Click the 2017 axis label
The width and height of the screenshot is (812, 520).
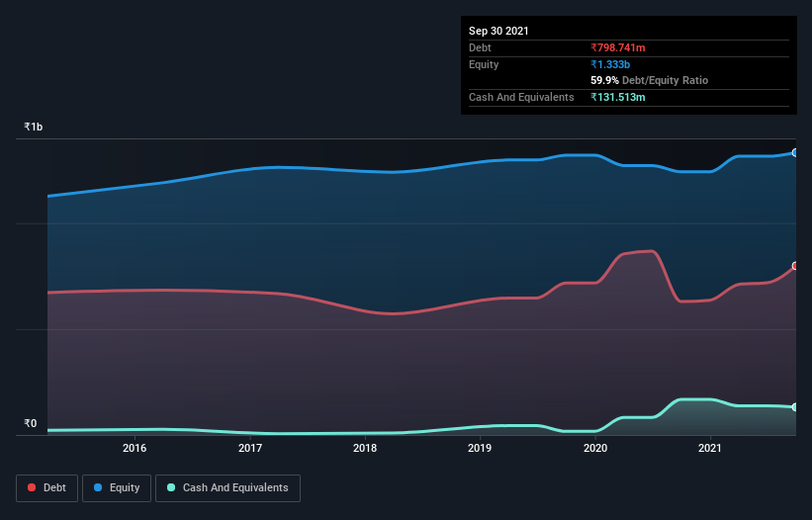pyautogui.click(x=250, y=448)
